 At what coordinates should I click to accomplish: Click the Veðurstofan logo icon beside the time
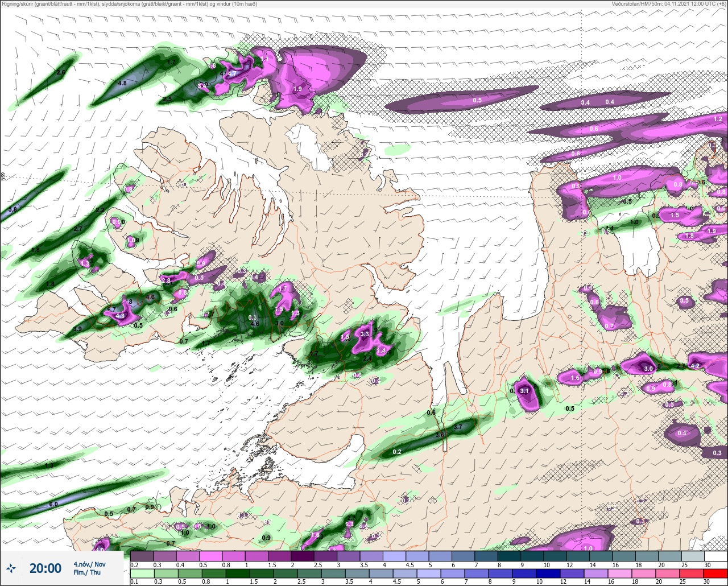click(11, 568)
